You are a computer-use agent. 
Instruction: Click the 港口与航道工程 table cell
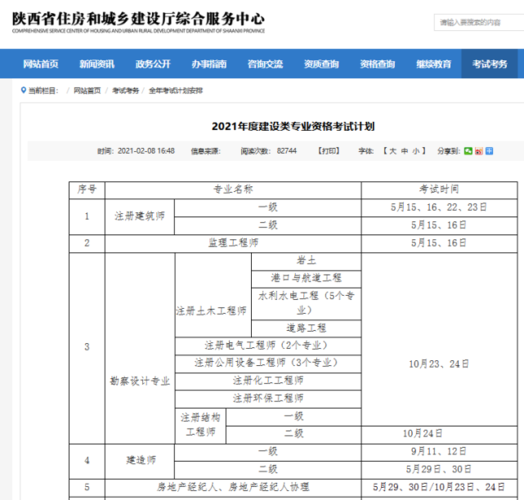[x=306, y=278]
